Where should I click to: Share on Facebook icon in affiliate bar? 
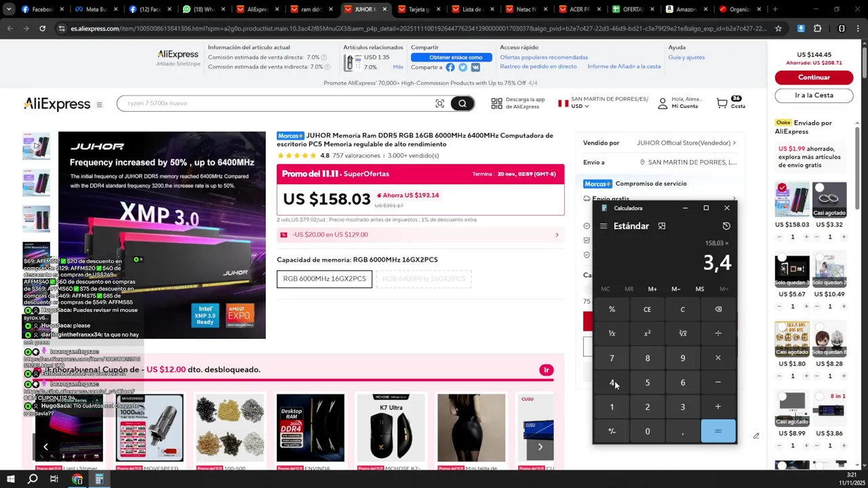(x=450, y=67)
